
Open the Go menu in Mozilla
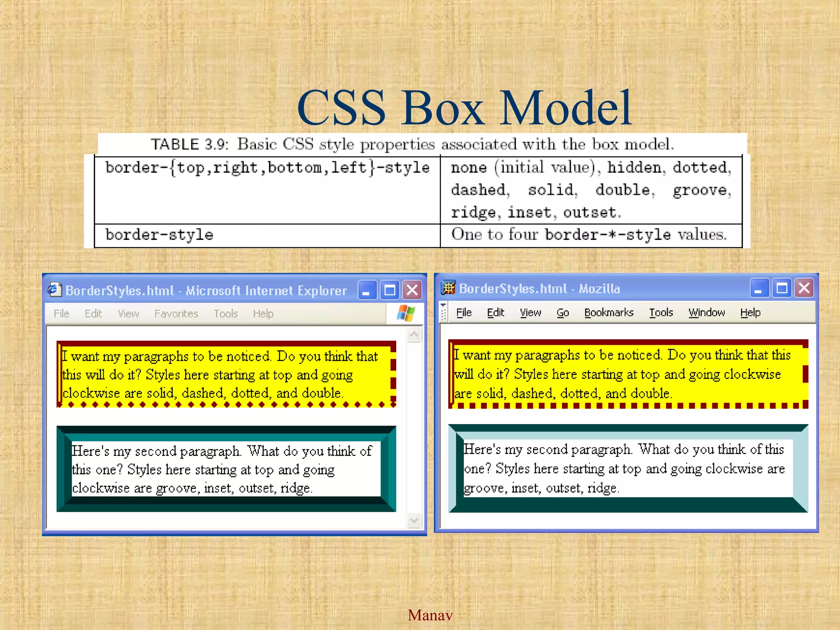point(562,313)
